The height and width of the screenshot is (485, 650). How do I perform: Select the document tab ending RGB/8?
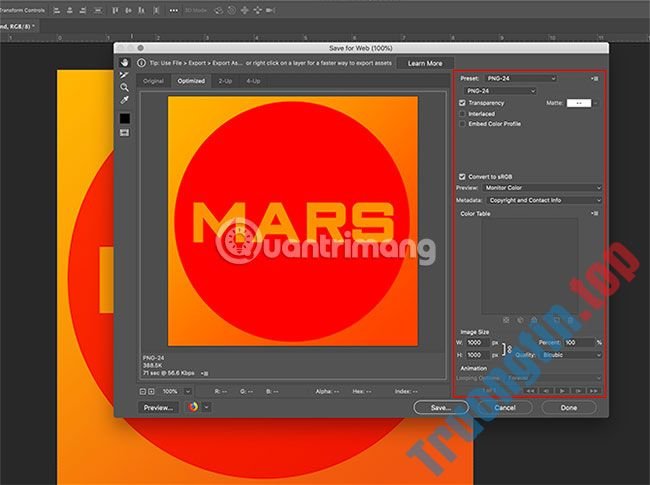click(x=17, y=26)
